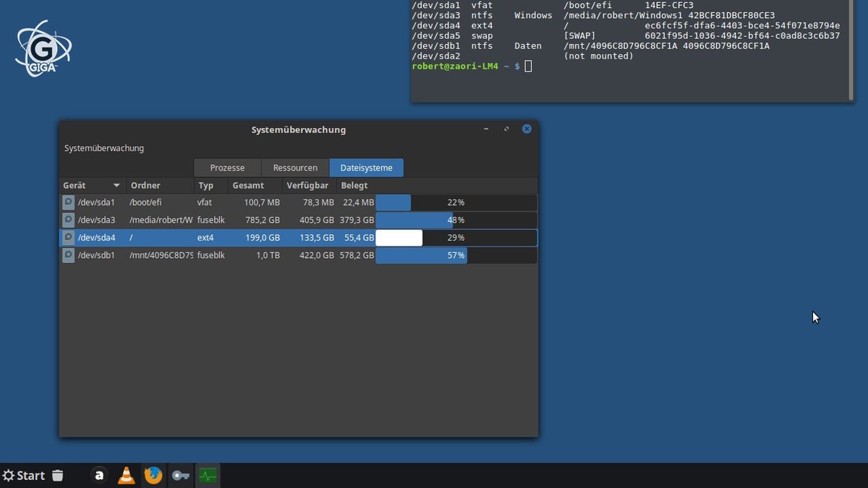Click the drive icon beside /dev/sdb1
This screenshot has width=868, height=488.
67,254
